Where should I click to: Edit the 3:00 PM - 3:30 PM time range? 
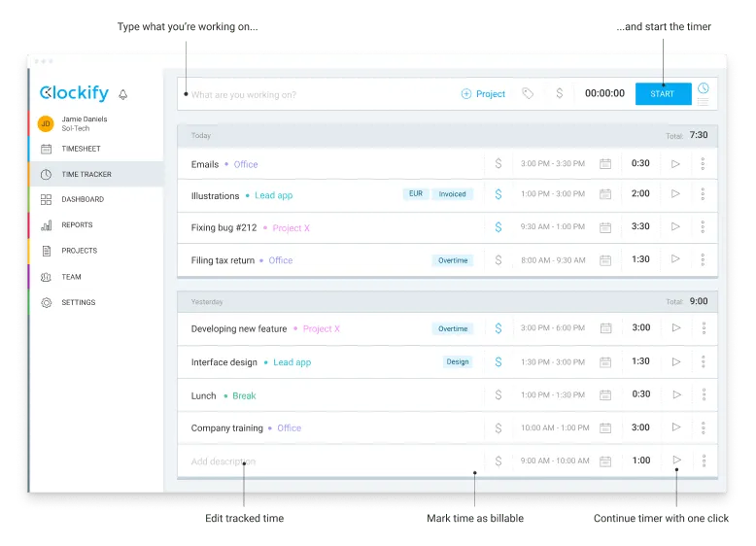point(553,164)
